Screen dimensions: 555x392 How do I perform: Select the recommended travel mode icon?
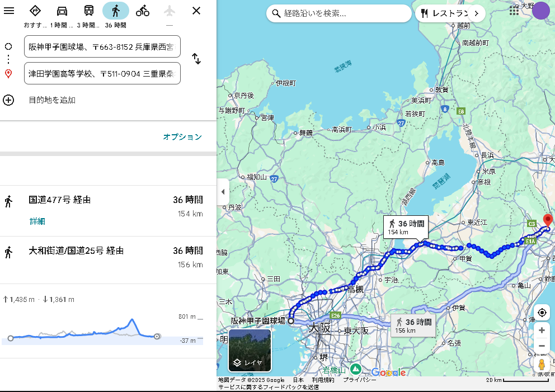[35, 11]
